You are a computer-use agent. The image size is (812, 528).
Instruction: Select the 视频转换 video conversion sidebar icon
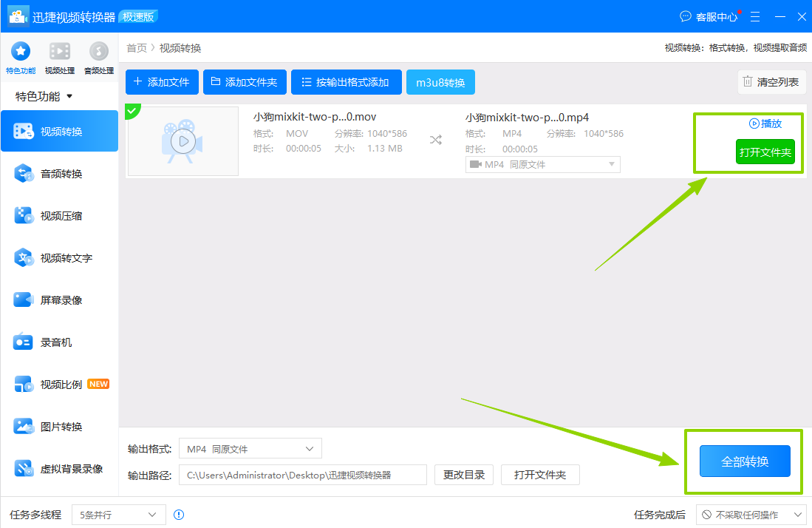tap(59, 131)
